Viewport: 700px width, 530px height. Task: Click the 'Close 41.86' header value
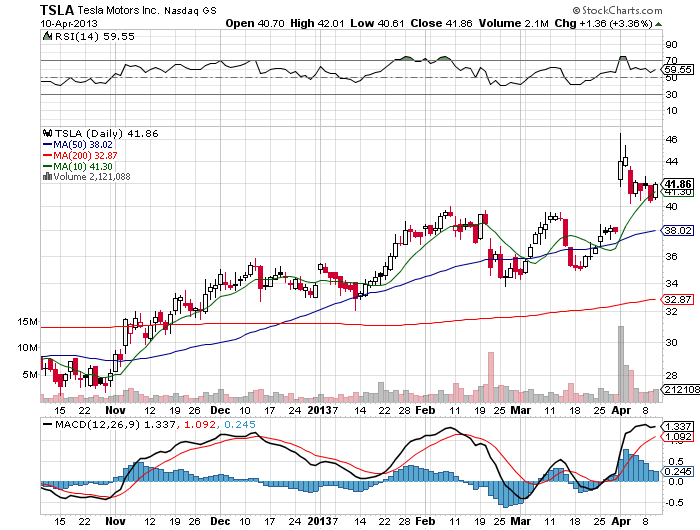click(x=442, y=23)
